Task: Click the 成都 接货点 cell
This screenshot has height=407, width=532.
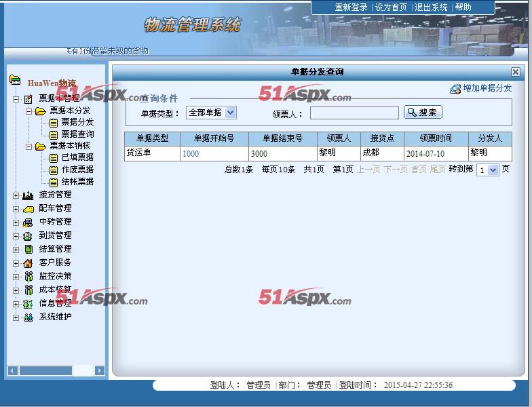Action: [382, 153]
